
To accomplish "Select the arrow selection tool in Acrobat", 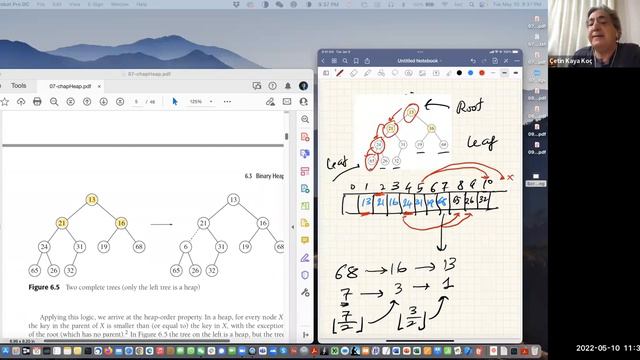I will (x=175, y=102).
